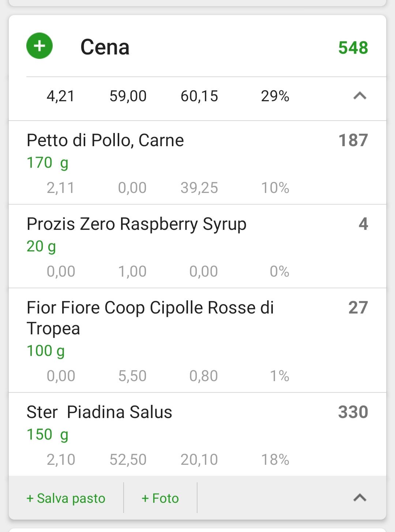Collapse meal with bottom footer chevron
Image resolution: width=395 pixels, height=532 pixels.
[x=360, y=498]
